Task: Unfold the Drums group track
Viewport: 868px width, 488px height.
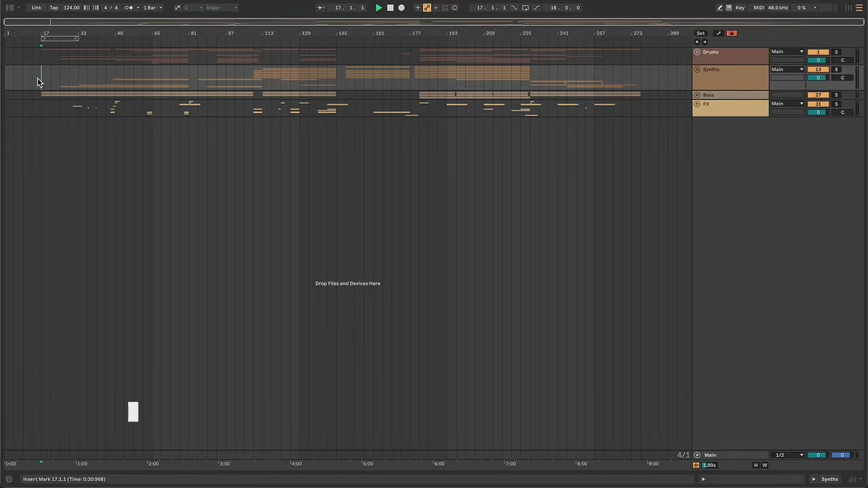Action: [x=697, y=52]
